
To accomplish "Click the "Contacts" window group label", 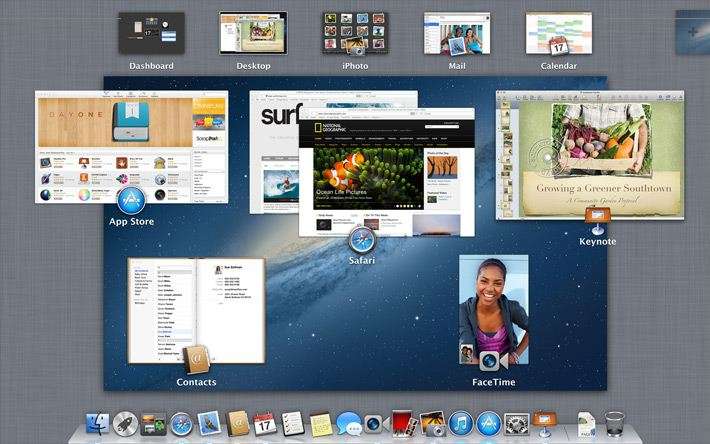I will pyautogui.click(x=196, y=382).
